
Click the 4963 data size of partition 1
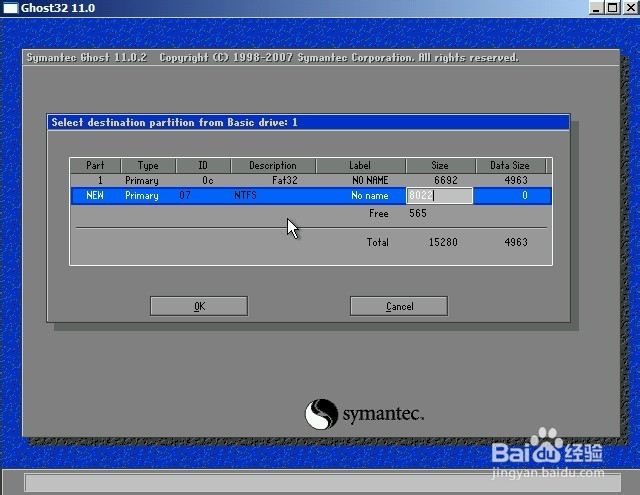[x=516, y=180]
